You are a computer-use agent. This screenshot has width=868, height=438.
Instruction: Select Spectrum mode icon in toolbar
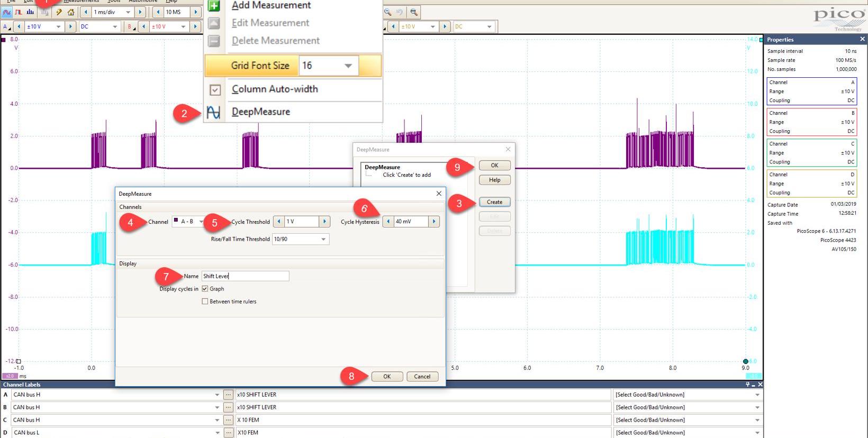[x=30, y=12]
